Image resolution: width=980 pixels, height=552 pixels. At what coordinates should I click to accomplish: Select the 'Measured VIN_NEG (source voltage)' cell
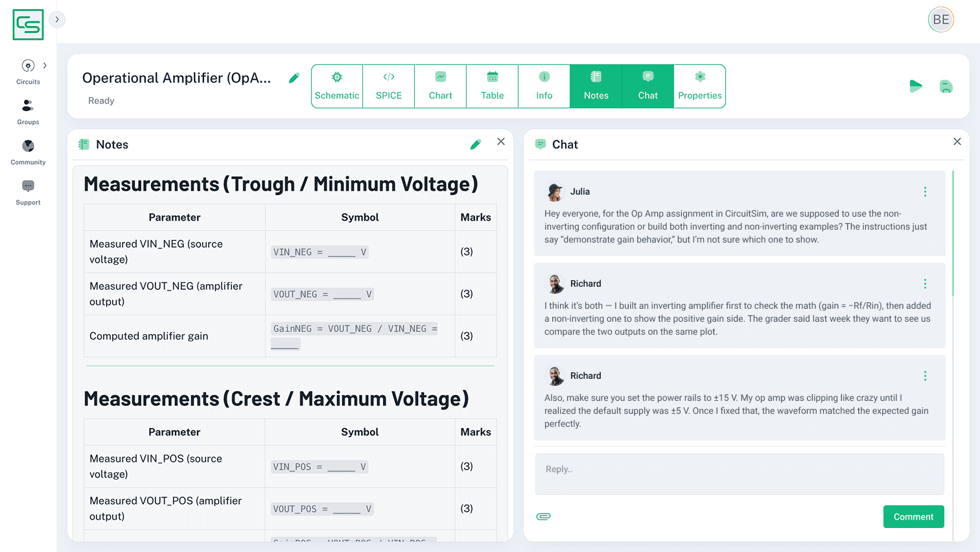pyautogui.click(x=174, y=252)
